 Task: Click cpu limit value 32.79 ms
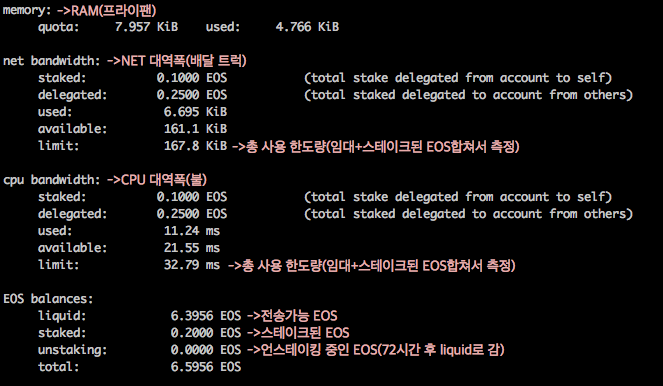[192, 265]
